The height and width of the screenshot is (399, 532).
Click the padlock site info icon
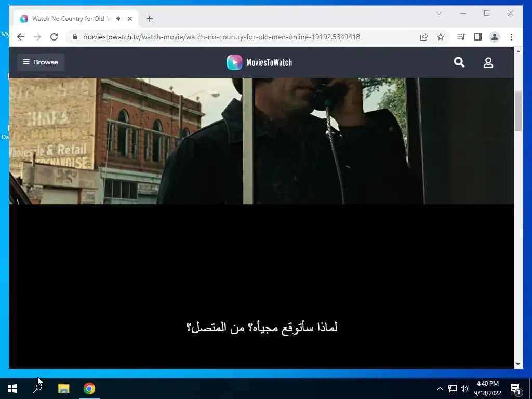tap(75, 37)
